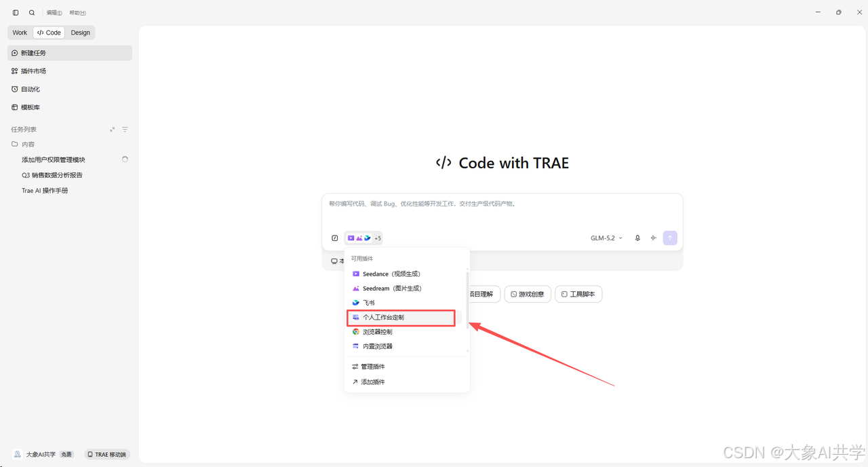Click the 游戏创意 suggestion chip

[528, 295]
